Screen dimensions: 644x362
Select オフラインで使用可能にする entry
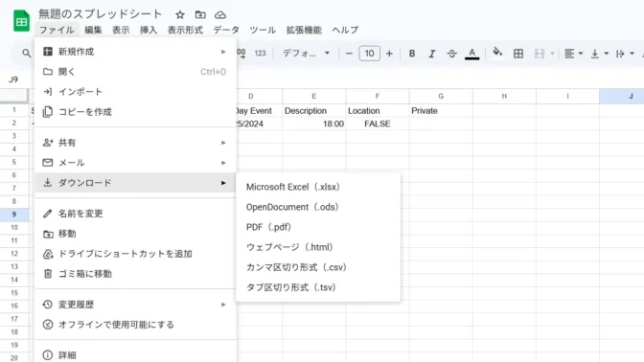(x=135, y=325)
